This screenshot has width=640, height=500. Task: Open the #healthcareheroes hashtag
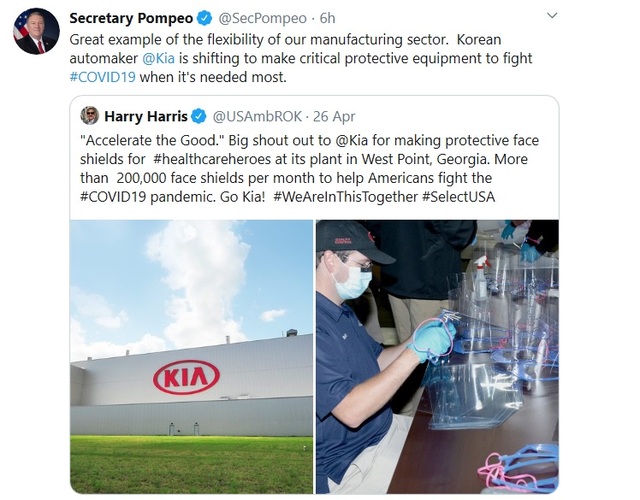tap(212, 159)
